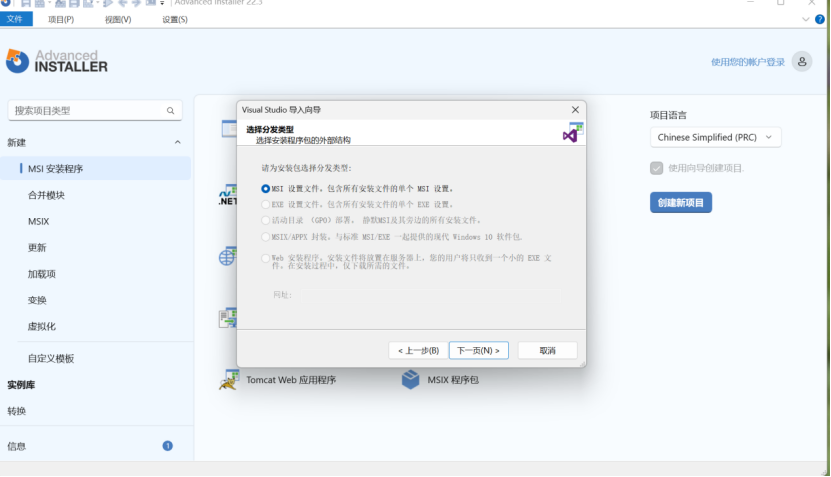Select the MSIX/APPX package radio option
The width and height of the screenshot is (831, 477).
(266, 237)
